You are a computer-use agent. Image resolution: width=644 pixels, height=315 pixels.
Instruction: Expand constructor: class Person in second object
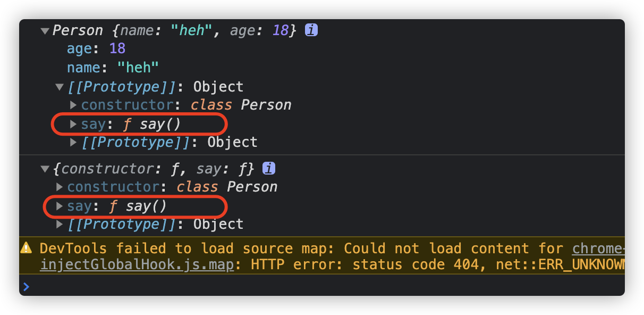60,187
